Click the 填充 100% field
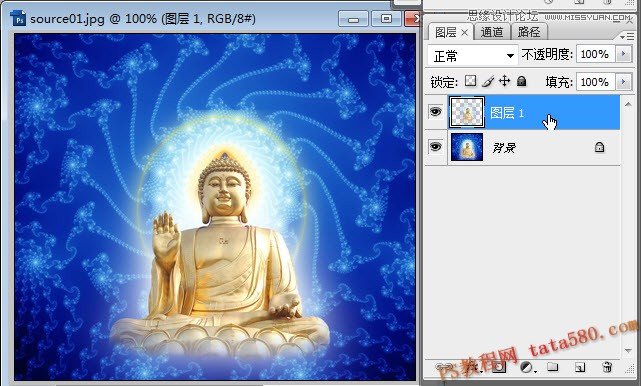Image resolution: width=641 pixels, height=386 pixels. point(596,82)
